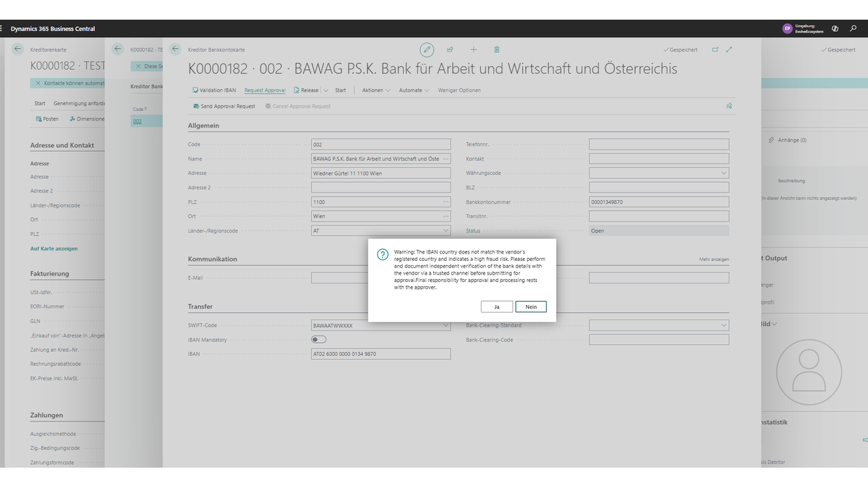The image size is (868, 488).
Task: Click the edit pencil icon on bank card
Action: [x=427, y=49]
